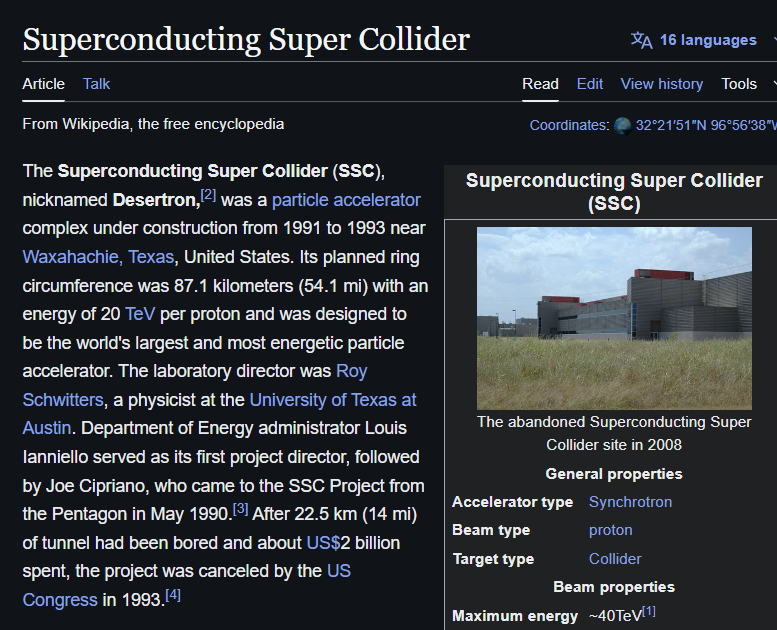Click 'From Wikipedia, the free encyclopedia' text
The height and width of the screenshot is (630, 777).
[153, 124]
